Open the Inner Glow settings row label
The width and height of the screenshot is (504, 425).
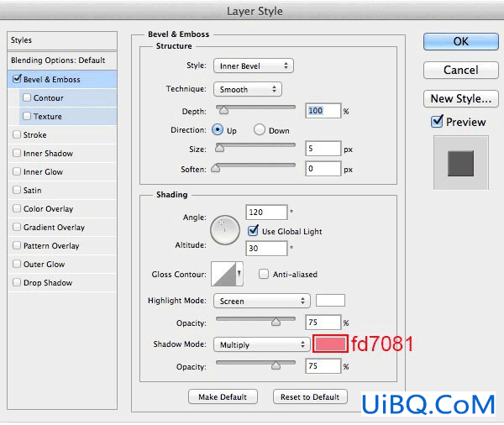click(43, 172)
